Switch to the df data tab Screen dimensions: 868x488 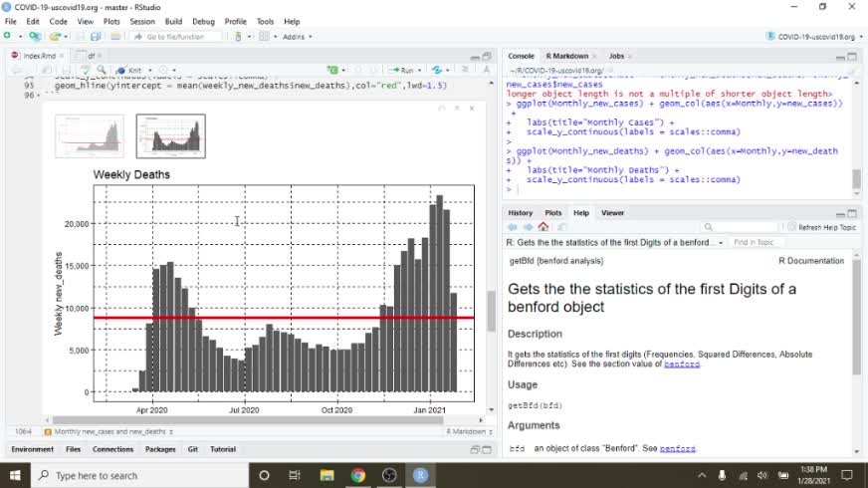91,56
